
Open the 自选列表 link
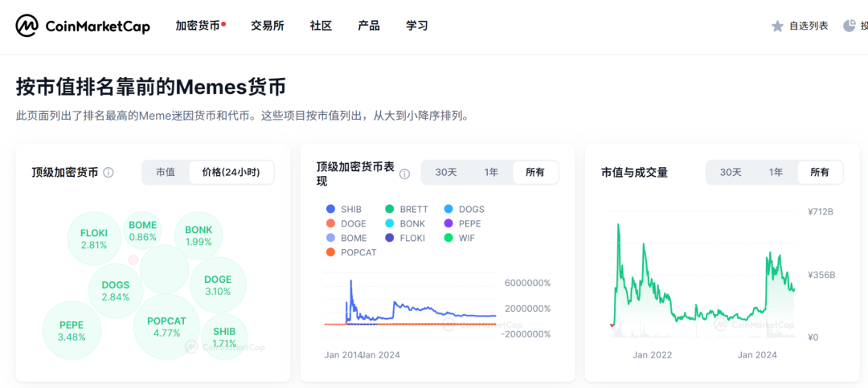pyautogui.click(x=808, y=26)
